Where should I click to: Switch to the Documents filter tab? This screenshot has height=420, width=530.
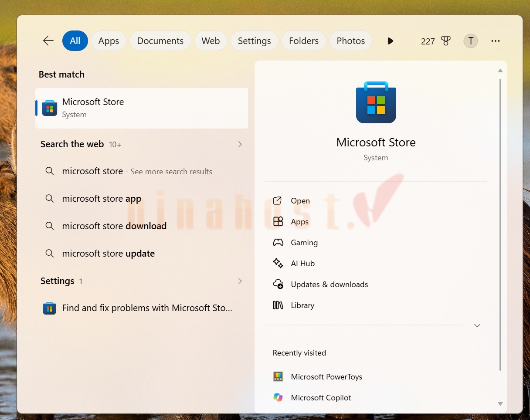(x=160, y=41)
